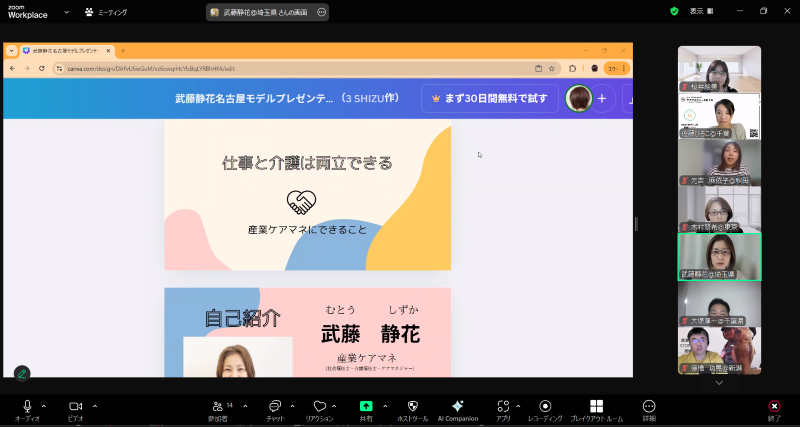Open the AI Companion sparkle icon
This screenshot has height=427, width=800.
(x=458, y=406)
